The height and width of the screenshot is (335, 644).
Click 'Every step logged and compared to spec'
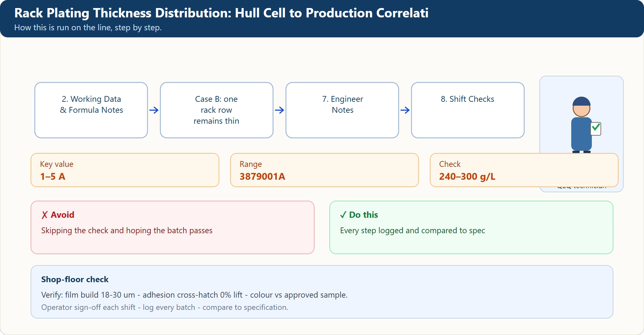412,231
